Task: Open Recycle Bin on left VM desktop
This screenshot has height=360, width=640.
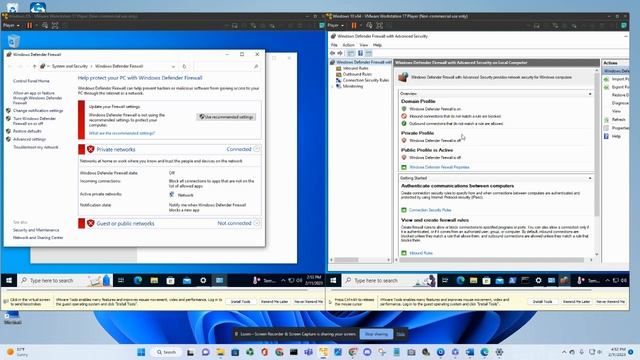Action: pyautogui.click(x=13, y=41)
